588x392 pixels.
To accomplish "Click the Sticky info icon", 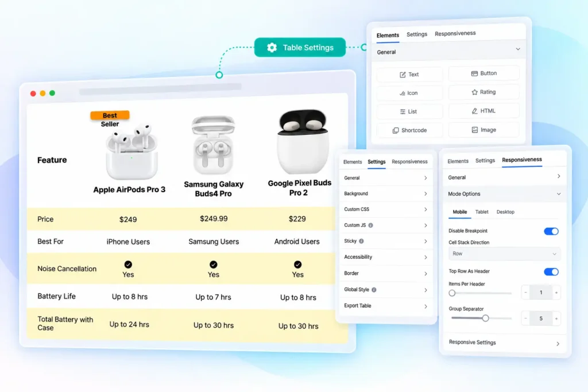I will [361, 241].
